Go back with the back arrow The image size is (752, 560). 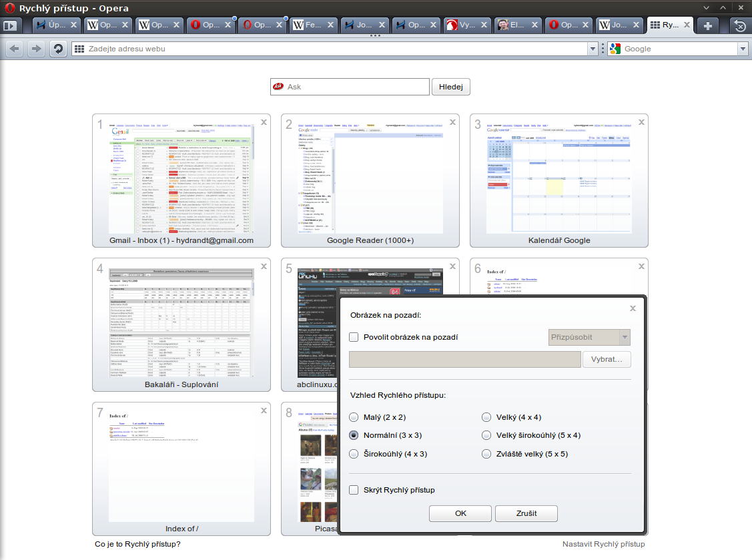[15, 49]
